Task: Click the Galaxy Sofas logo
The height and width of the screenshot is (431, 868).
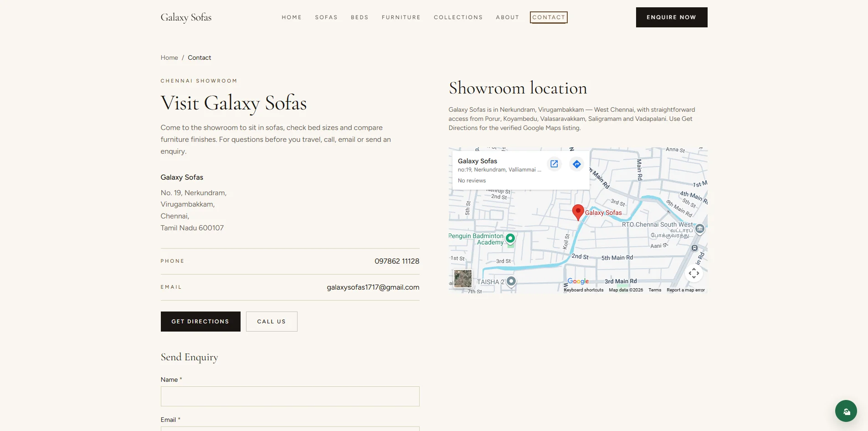Action: click(x=186, y=17)
